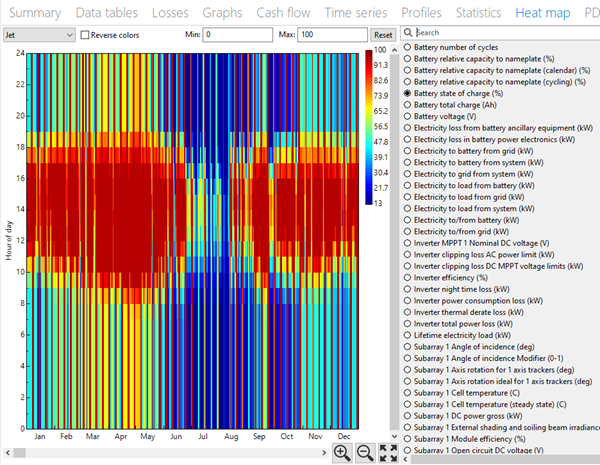Select Inverter efficiency (%) radio button
600x465 pixels.
pyautogui.click(x=407, y=277)
